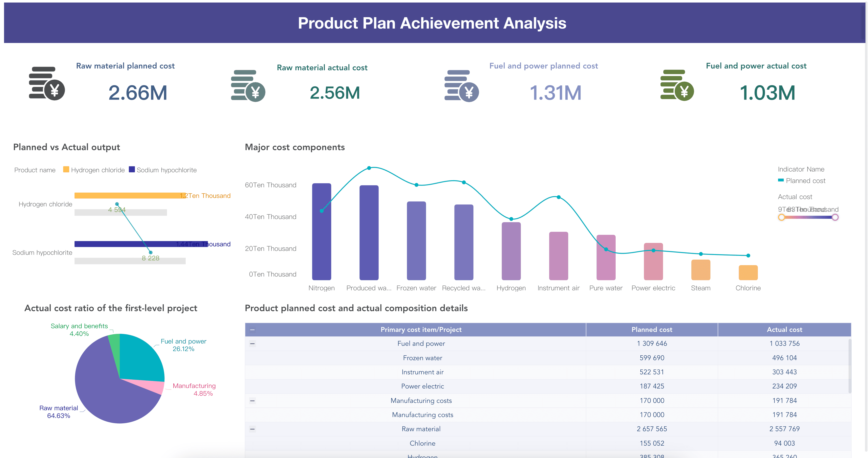Click the raw material actual cost coin icon
Screen dimensions: 868x458
[x=248, y=86]
